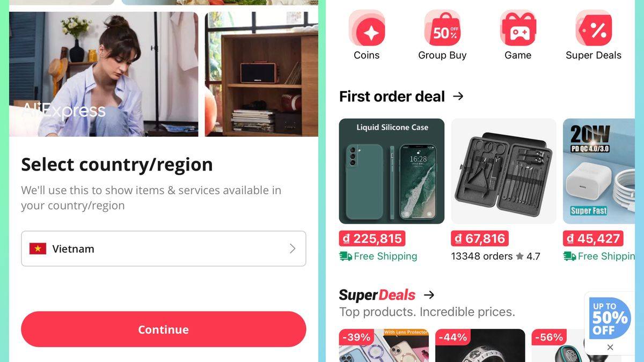Dismiss the Up to 50% off banner

pyautogui.click(x=610, y=348)
